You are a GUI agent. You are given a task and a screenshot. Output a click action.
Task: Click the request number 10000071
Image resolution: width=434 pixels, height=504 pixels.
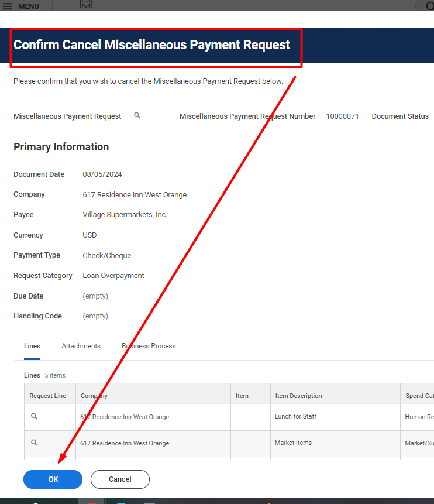tap(342, 116)
